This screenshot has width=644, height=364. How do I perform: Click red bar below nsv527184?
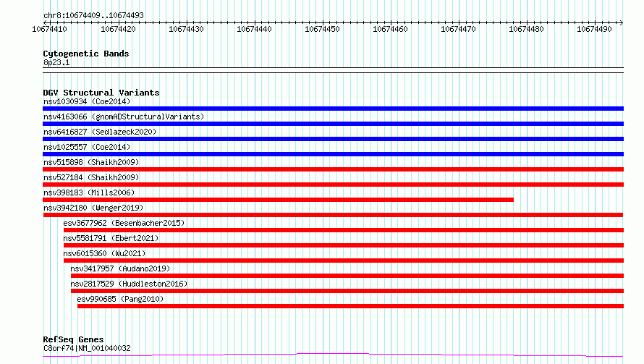pyautogui.click(x=333, y=185)
